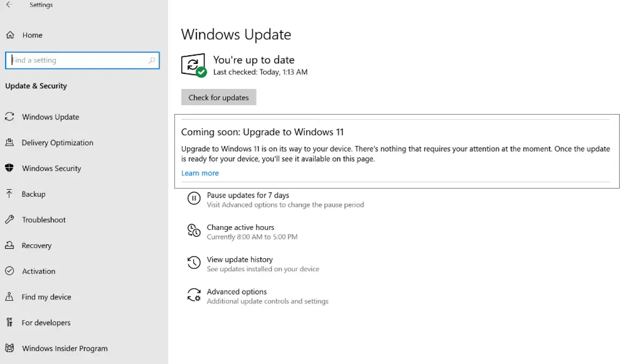The height and width of the screenshot is (364, 631).
Task: Click the 'Windows Update' page title
Action: point(236,34)
